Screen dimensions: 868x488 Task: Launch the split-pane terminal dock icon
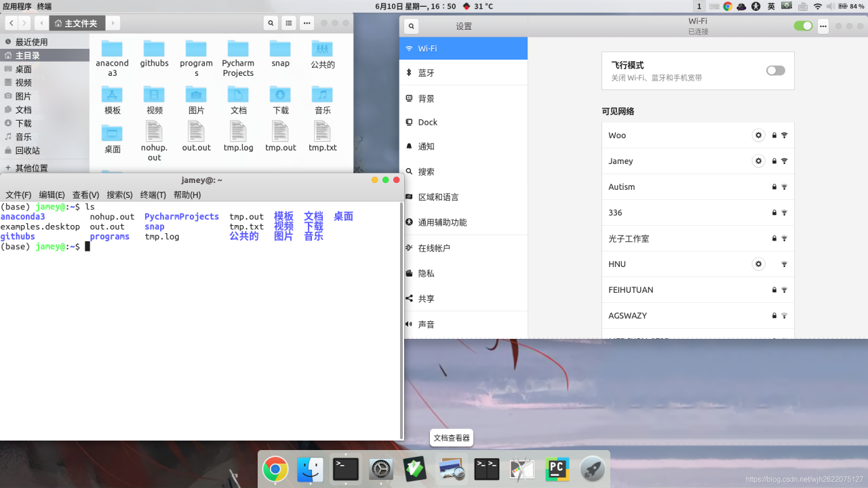(x=487, y=469)
